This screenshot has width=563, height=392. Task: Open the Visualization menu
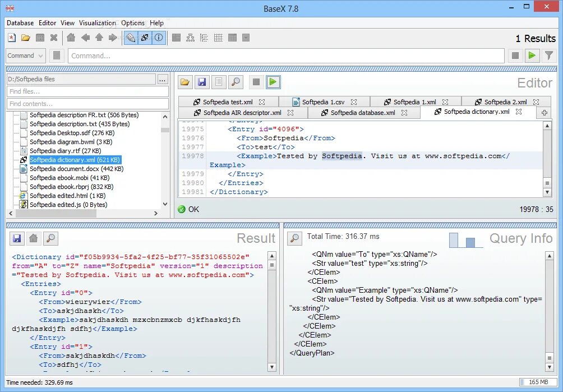tap(97, 23)
